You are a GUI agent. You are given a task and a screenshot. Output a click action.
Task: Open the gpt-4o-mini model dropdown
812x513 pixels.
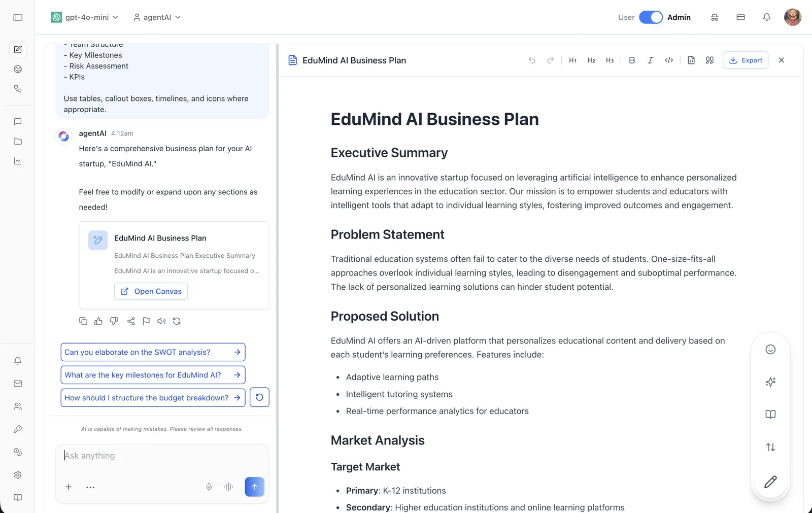pos(85,17)
